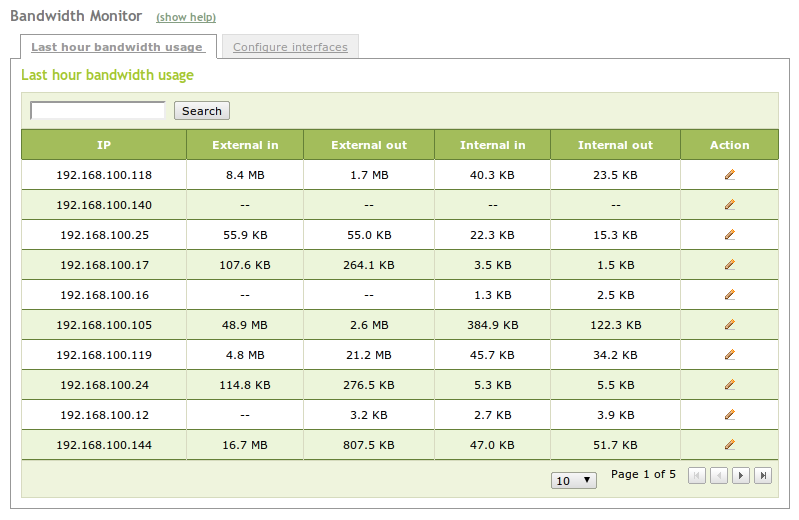Go to the next page

click(x=741, y=476)
